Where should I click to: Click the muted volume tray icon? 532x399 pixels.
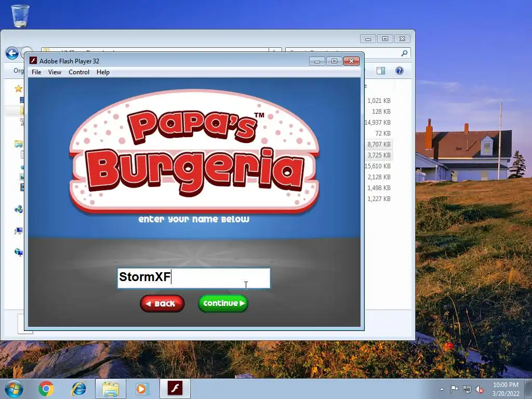coord(480,389)
